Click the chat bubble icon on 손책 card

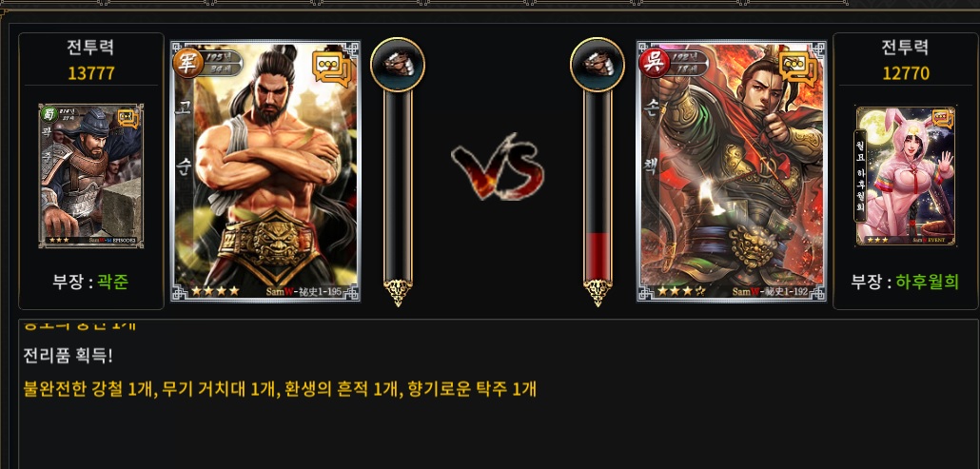click(798, 68)
